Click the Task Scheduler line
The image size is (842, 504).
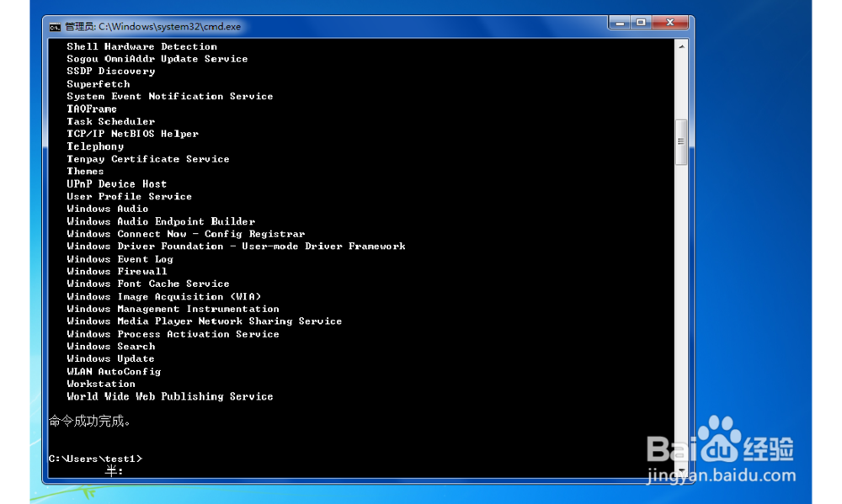click(110, 122)
